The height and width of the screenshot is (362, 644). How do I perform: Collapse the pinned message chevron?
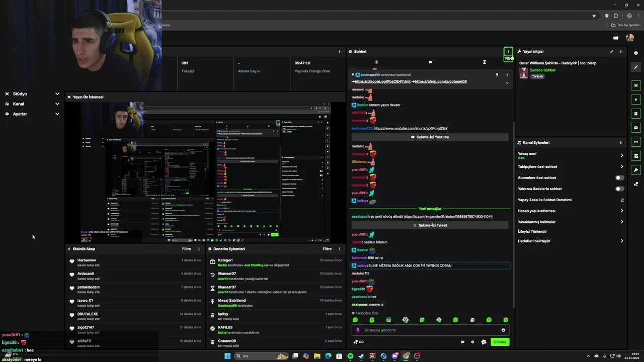click(x=507, y=83)
